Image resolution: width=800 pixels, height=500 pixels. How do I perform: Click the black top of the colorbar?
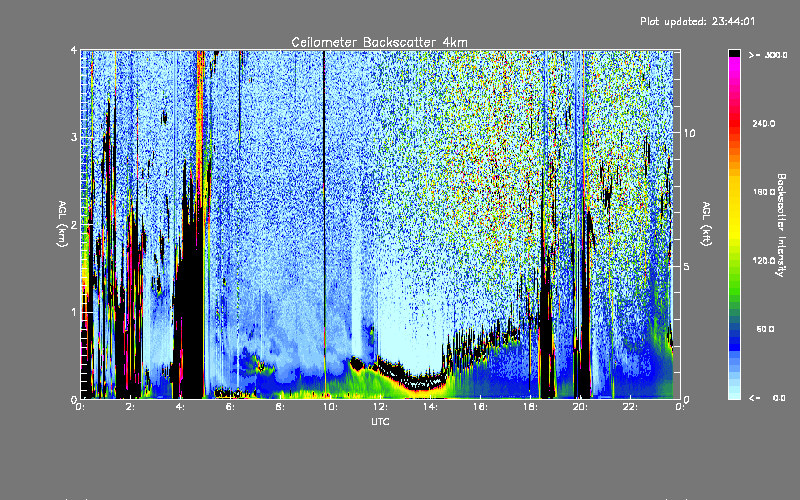734,53
